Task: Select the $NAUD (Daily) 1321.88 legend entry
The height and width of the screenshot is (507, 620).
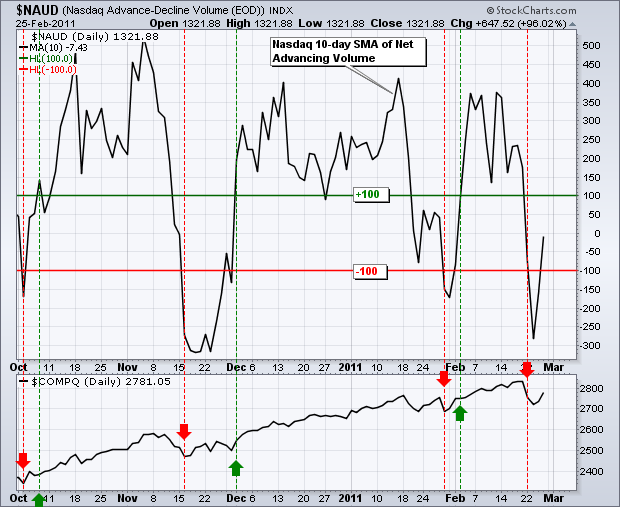Action: (x=95, y=37)
